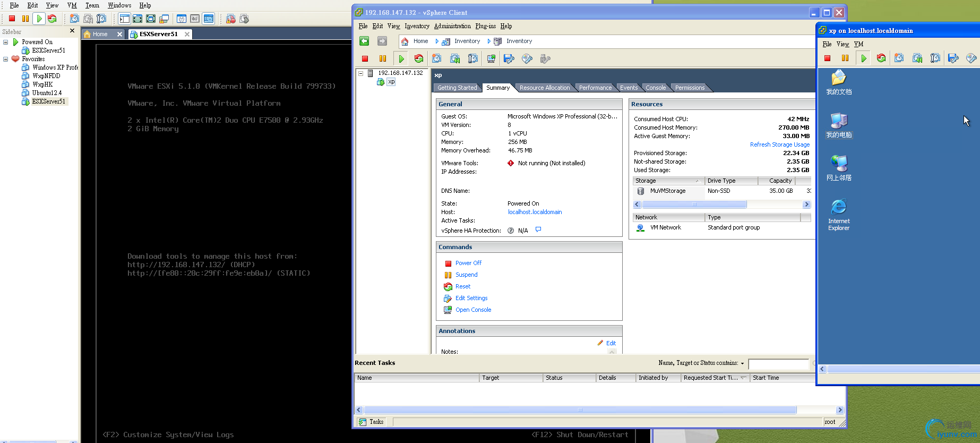This screenshot has height=443, width=980.
Task: Click the Power Off command link
Action: click(x=468, y=263)
